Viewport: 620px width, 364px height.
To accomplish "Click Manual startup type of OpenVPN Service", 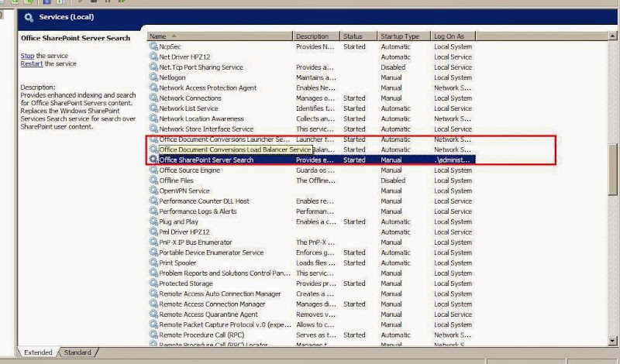I will [x=391, y=191].
